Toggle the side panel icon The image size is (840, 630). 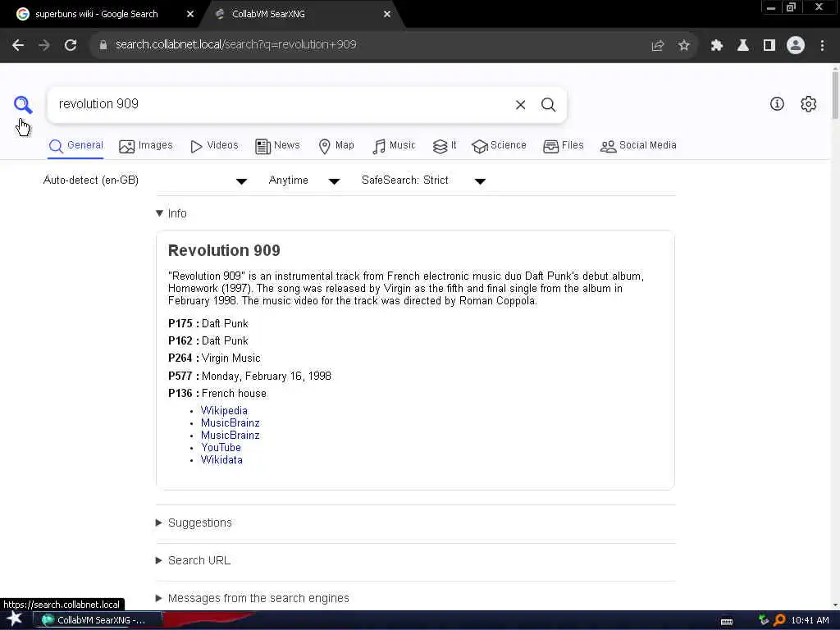[x=769, y=46]
